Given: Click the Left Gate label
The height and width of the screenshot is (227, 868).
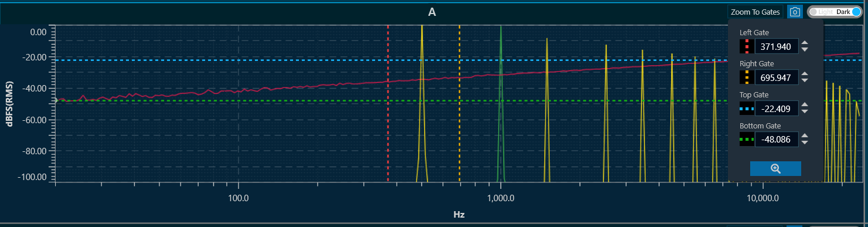Looking at the screenshot, I should click(754, 33).
